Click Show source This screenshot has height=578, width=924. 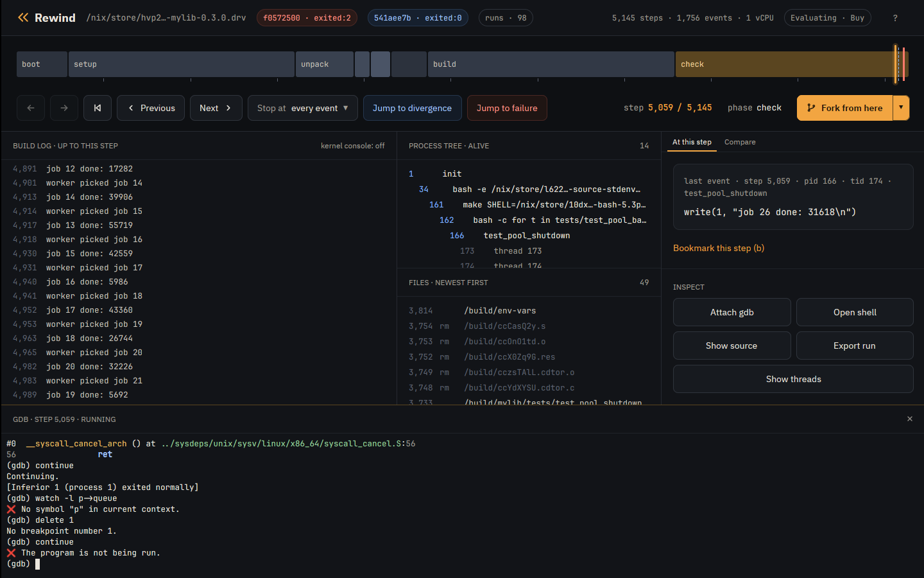(732, 346)
